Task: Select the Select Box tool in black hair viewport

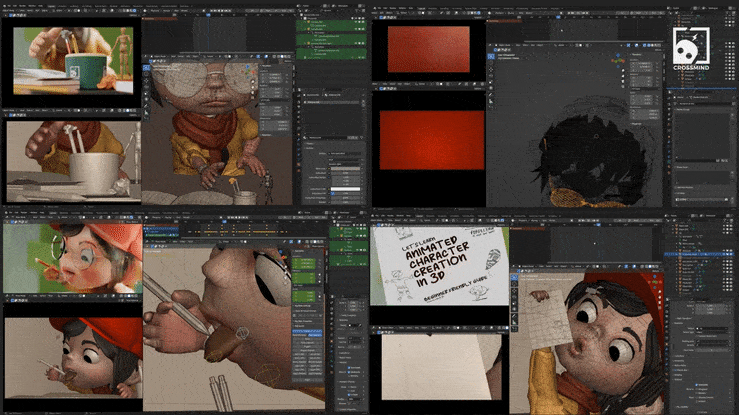Action: [491, 56]
